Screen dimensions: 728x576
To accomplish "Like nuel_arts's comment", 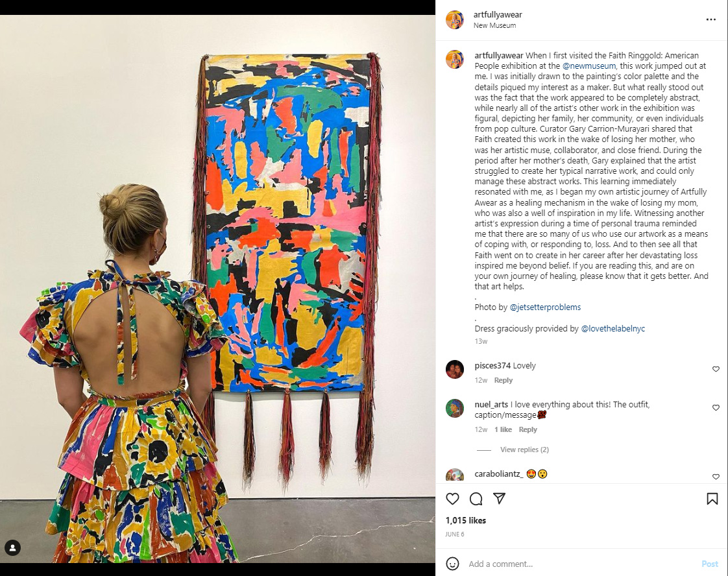I will pyautogui.click(x=716, y=407).
